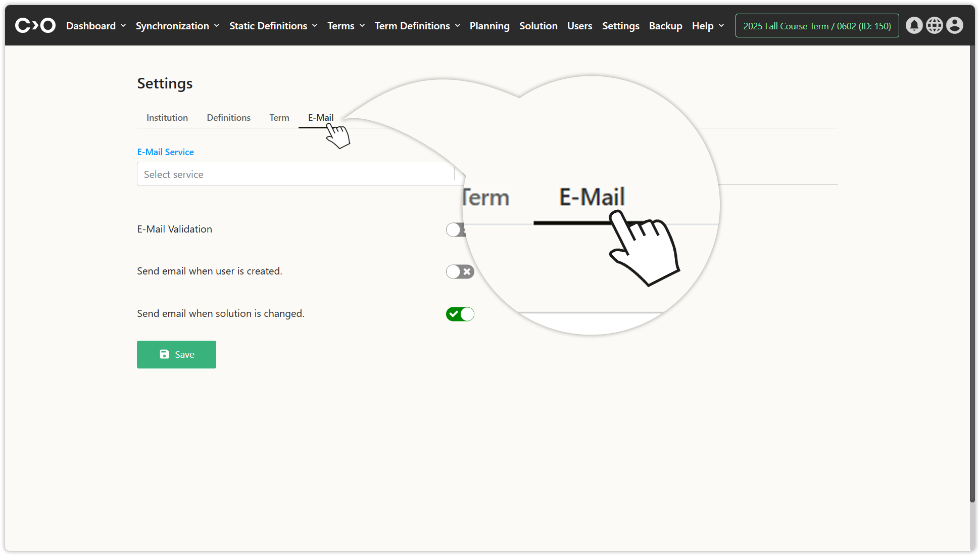Viewport: 980px width, 556px height.
Task: Click the save disk icon
Action: tap(164, 354)
